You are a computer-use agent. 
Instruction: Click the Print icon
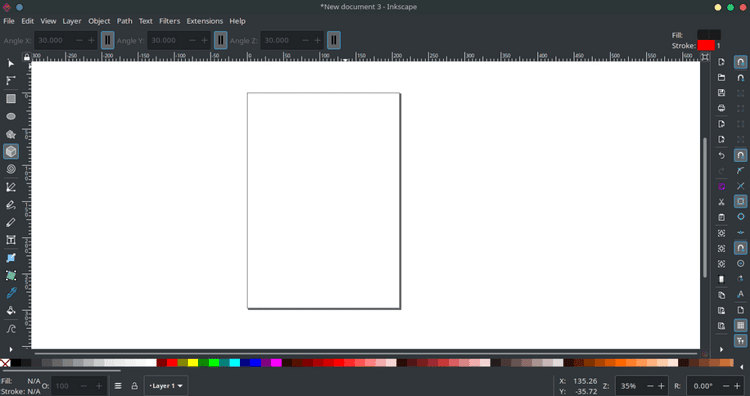tap(721, 108)
